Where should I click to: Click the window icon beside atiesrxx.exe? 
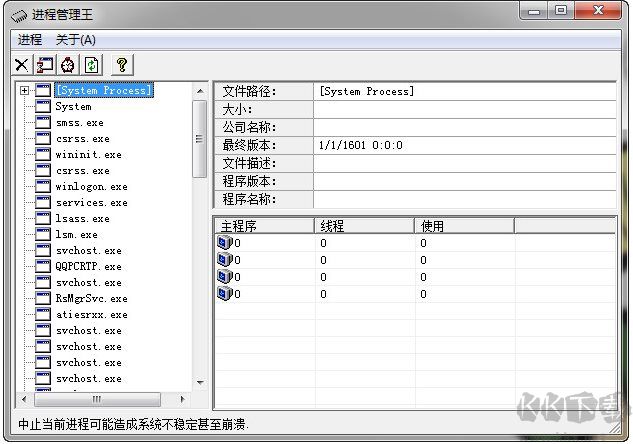point(43,314)
